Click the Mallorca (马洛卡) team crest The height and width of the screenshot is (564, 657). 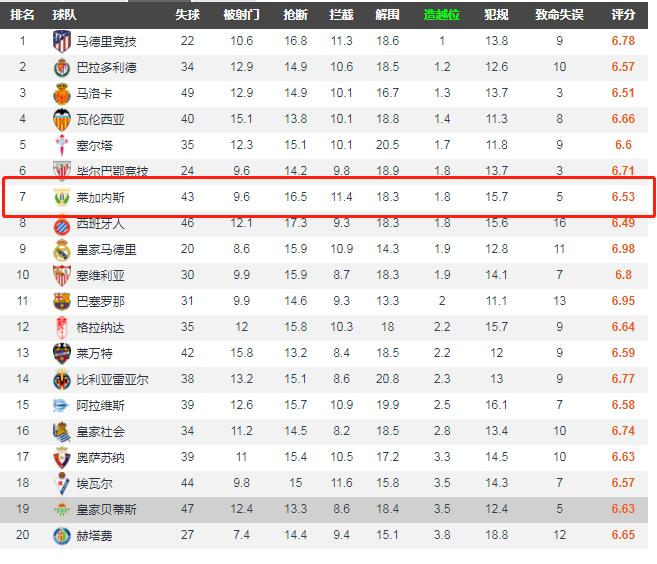point(61,93)
